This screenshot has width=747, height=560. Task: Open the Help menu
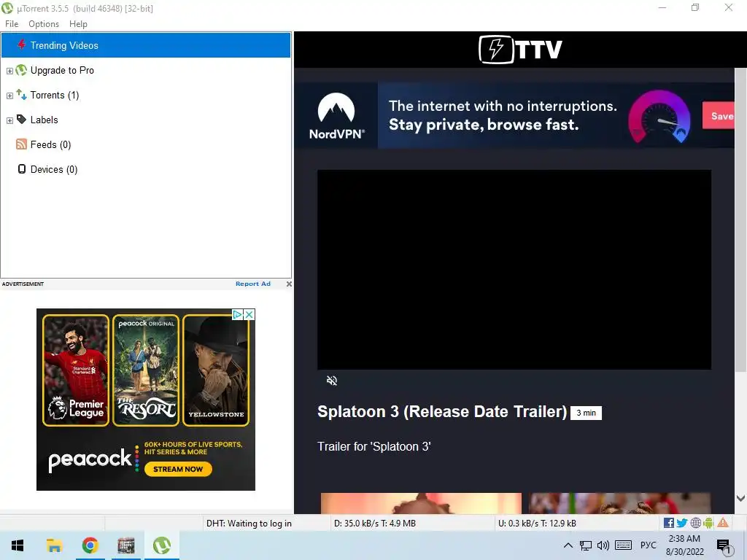(78, 24)
